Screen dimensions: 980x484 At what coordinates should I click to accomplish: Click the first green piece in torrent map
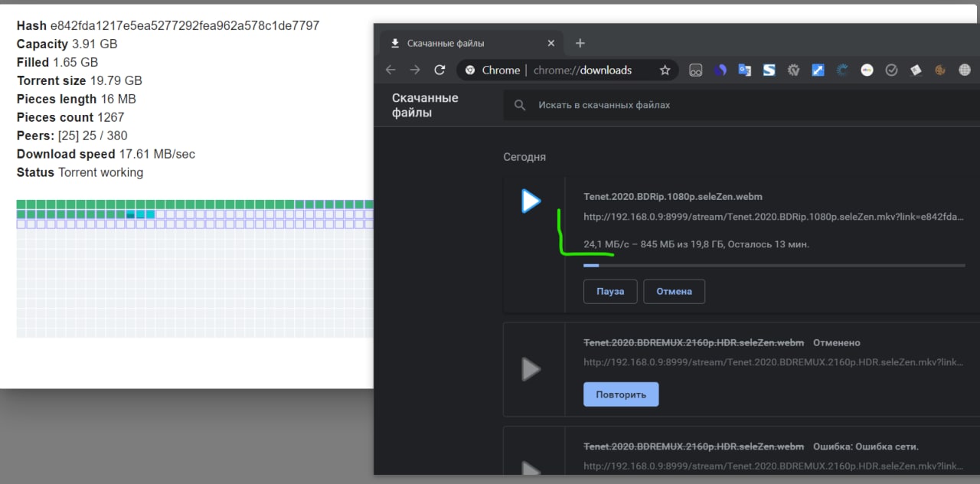pos(21,204)
